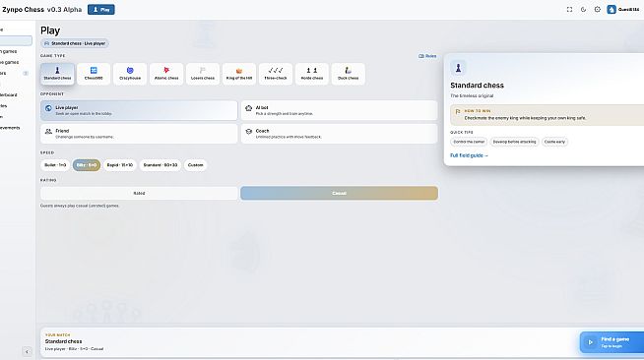Switch to dark mode with moon icon
This screenshot has width=644, height=360.
[583, 10]
